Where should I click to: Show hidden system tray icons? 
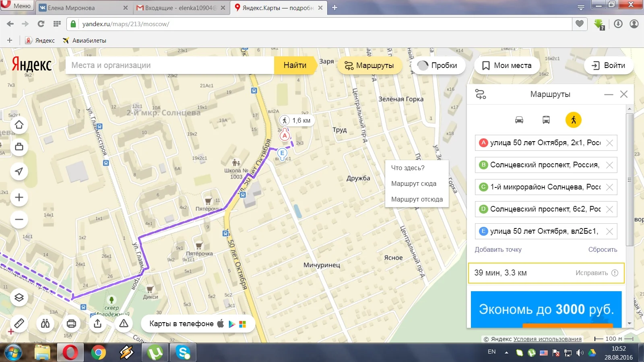pyautogui.click(x=506, y=353)
